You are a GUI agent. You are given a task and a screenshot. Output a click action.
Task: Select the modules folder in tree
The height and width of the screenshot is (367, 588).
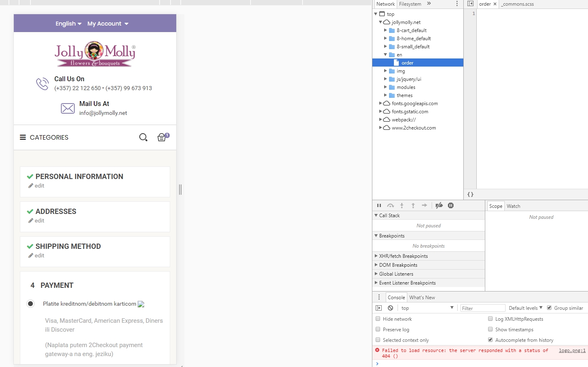point(406,87)
